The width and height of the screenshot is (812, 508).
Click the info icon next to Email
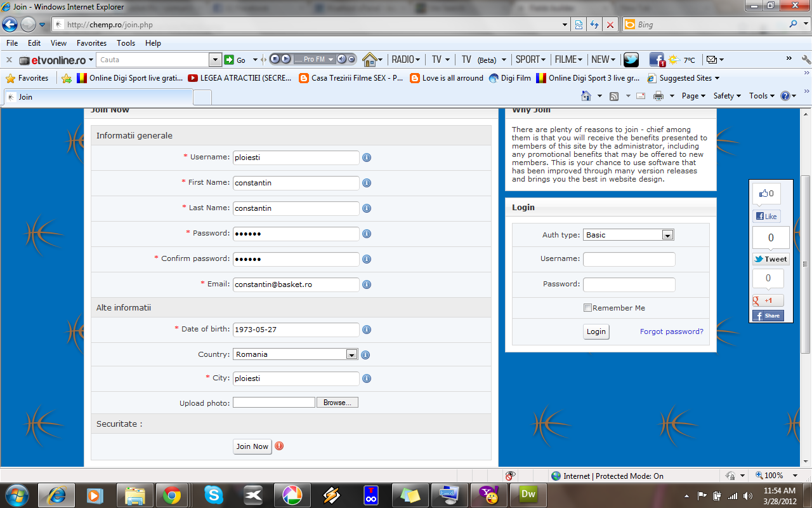click(367, 284)
